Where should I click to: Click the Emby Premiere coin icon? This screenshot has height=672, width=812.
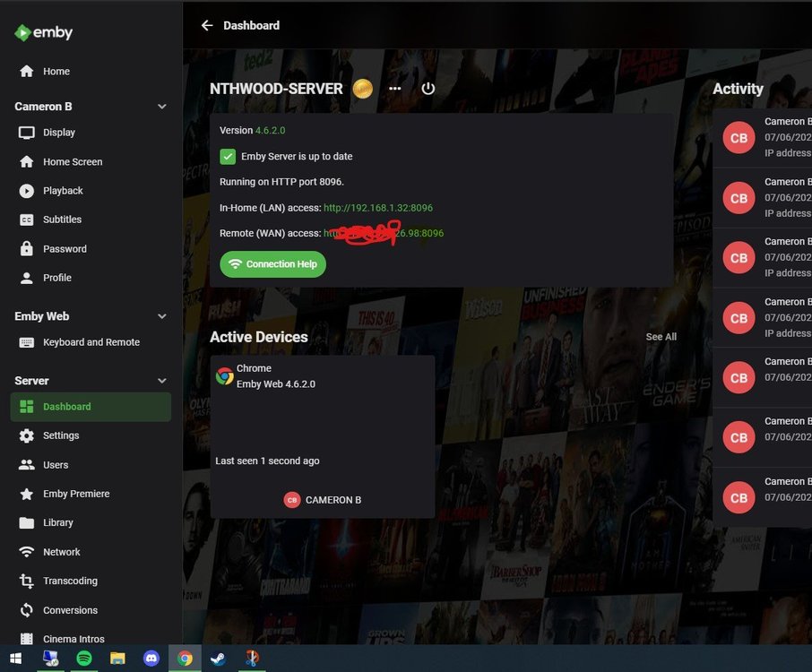[362, 89]
